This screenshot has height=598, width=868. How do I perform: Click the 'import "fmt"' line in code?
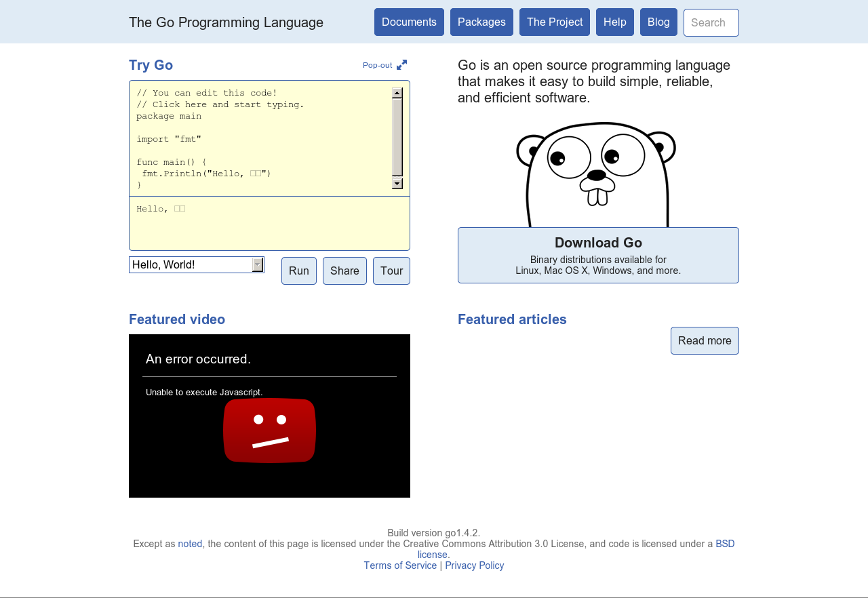pos(169,139)
